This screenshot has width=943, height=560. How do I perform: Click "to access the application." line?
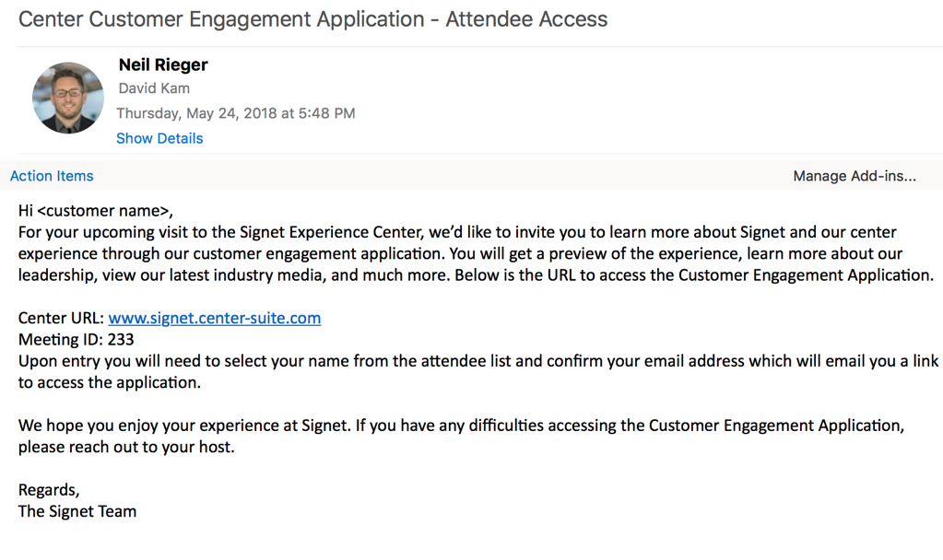tap(109, 382)
